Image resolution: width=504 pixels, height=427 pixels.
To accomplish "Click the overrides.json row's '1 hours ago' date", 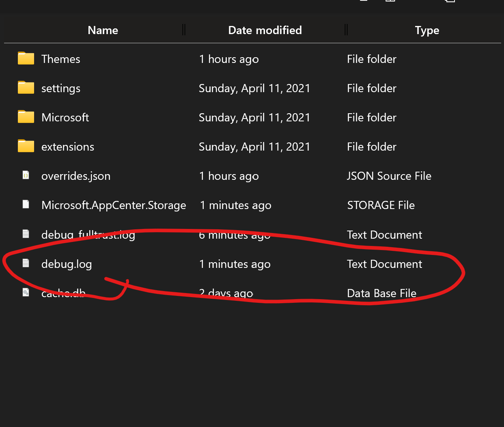I will (229, 176).
